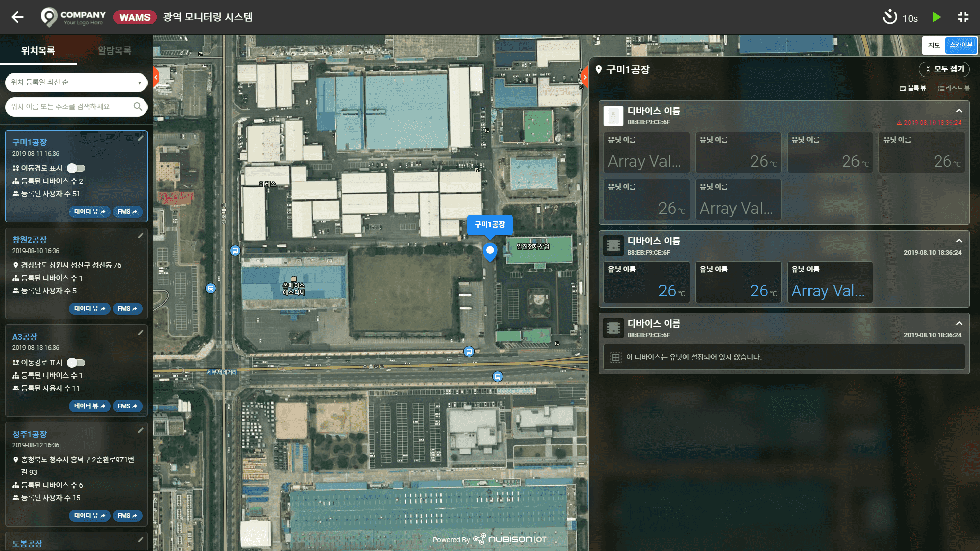Click 등록된 사용자 수 51 text
The width and height of the screenshot is (980, 551).
pos(50,194)
